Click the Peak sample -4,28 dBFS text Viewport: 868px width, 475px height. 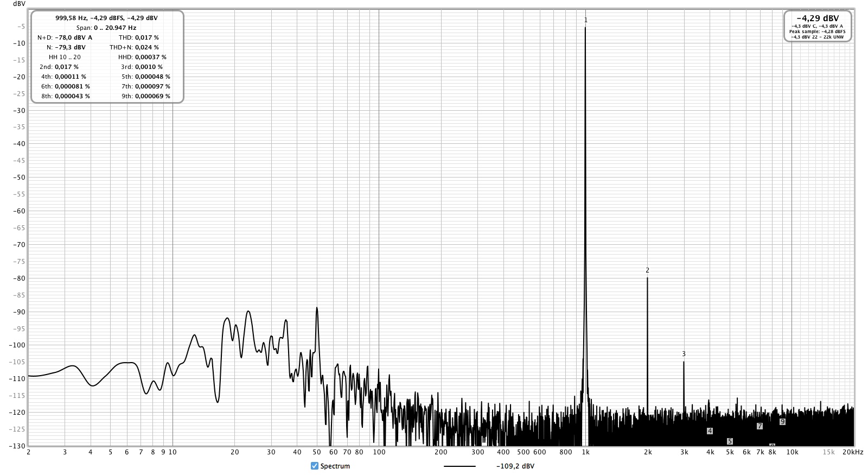[x=818, y=31]
